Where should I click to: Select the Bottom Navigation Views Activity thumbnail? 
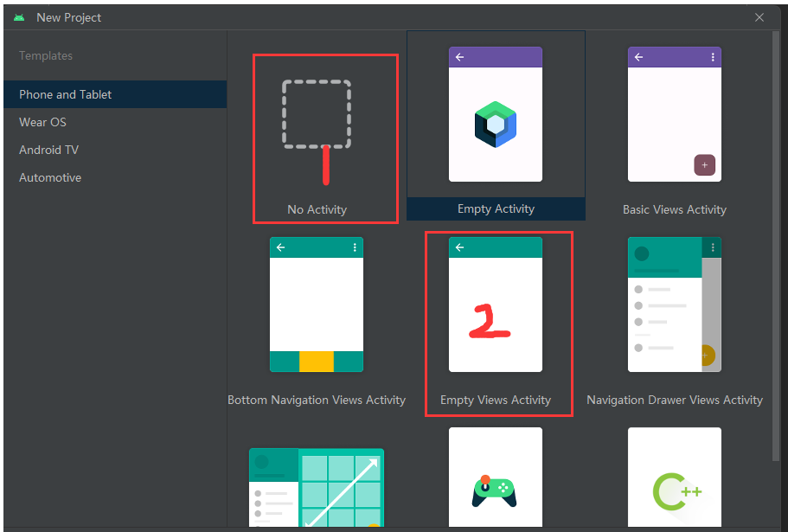(317, 304)
